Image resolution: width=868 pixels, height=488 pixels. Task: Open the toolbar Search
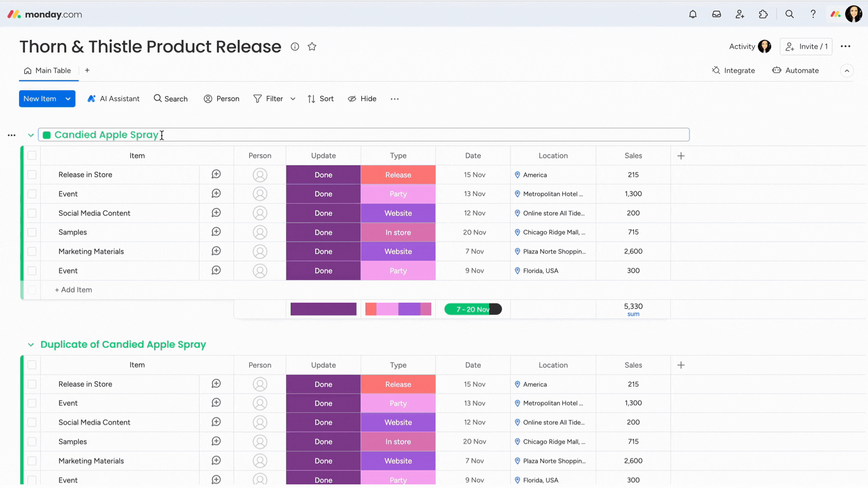click(170, 99)
